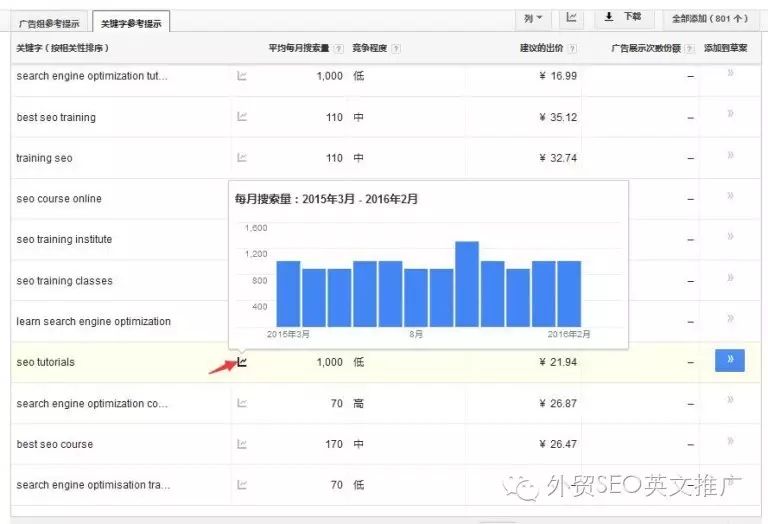Select keyword search engine optimization tut...
Image resolution: width=768 pixels, height=524 pixels.
click(92, 76)
